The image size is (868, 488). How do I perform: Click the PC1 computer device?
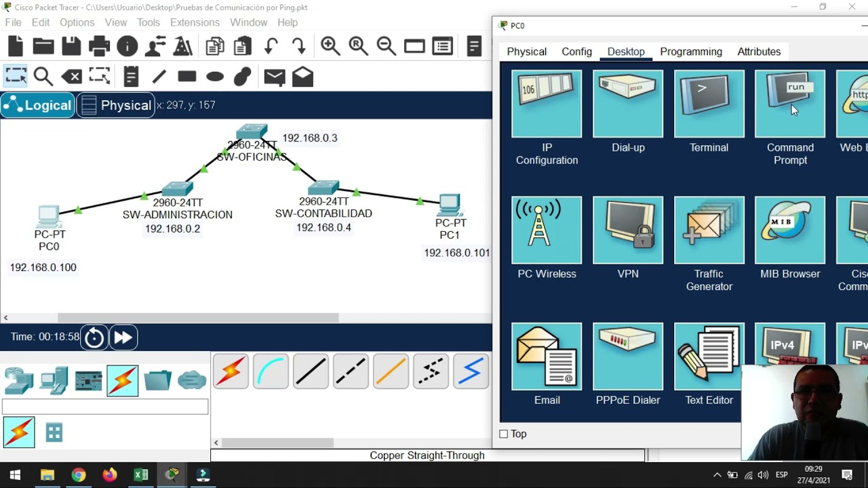point(450,205)
